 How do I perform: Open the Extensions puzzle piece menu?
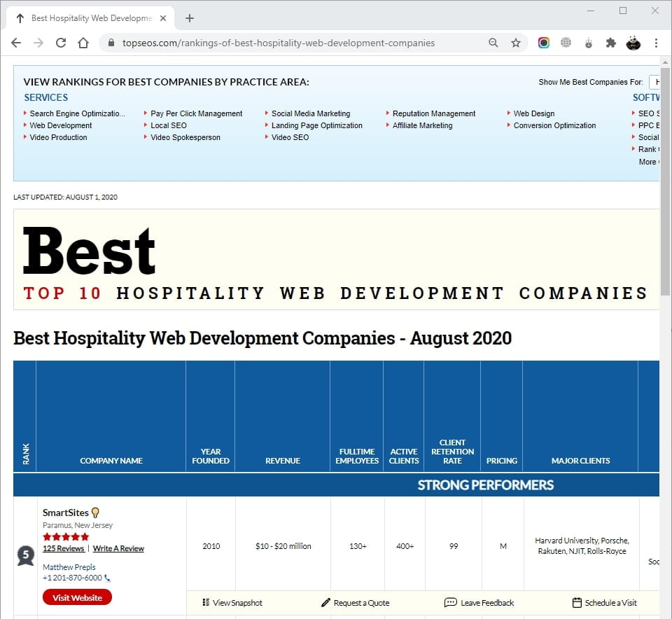[610, 43]
